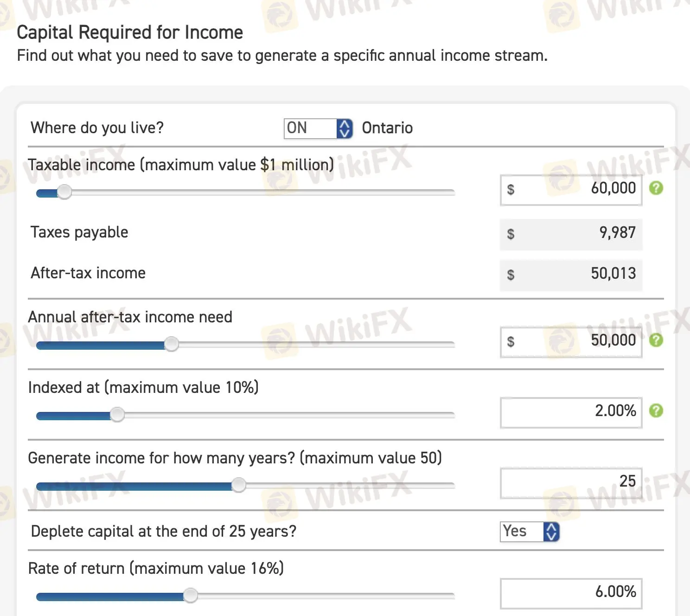Click the empty slider track right of Rate of return handle
The image size is (690, 616).
(x=325, y=596)
